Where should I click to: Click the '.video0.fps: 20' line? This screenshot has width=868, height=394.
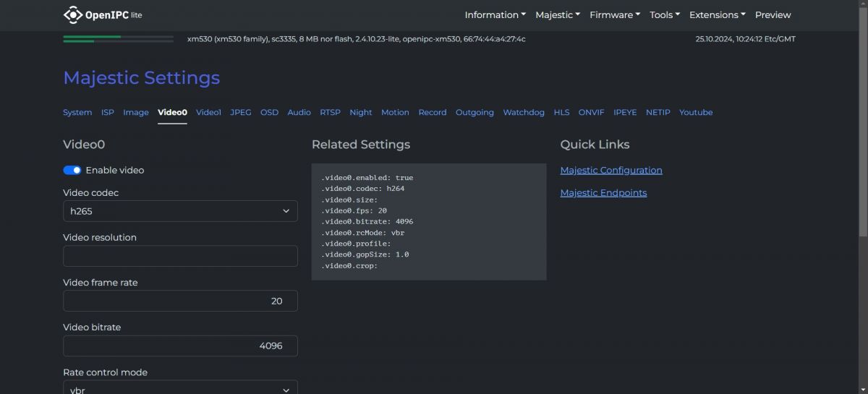(354, 210)
